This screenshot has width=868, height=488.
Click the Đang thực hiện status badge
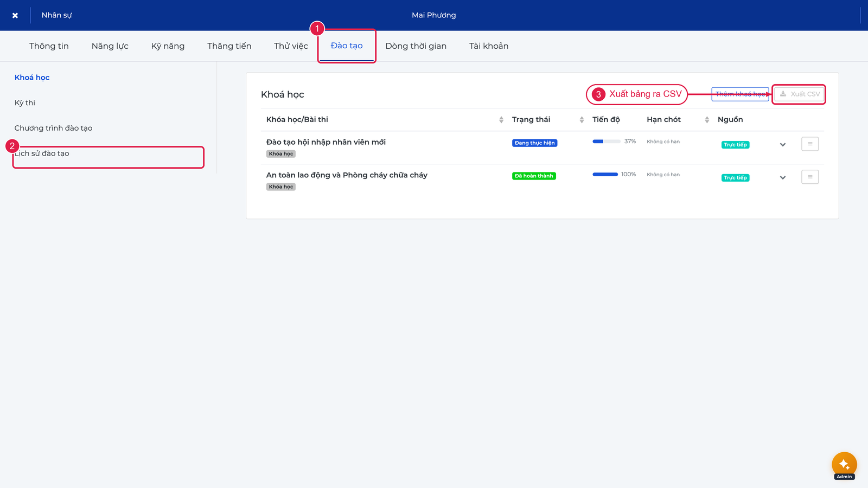tap(535, 143)
